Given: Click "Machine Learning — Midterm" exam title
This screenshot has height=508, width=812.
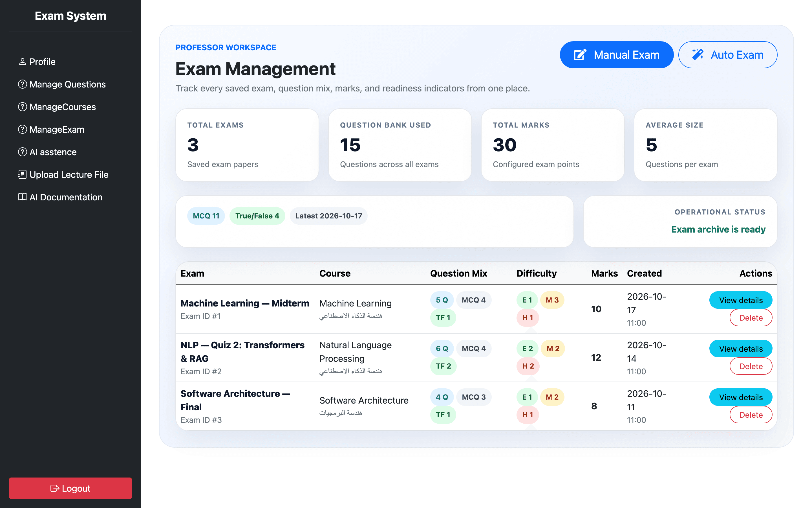Looking at the screenshot, I should pyautogui.click(x=245, y=303).
